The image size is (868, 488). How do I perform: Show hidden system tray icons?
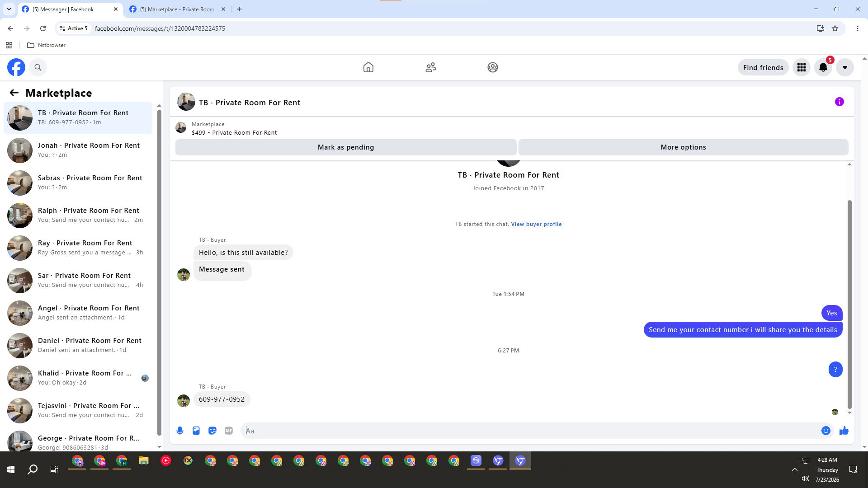(x=794, y=470)
